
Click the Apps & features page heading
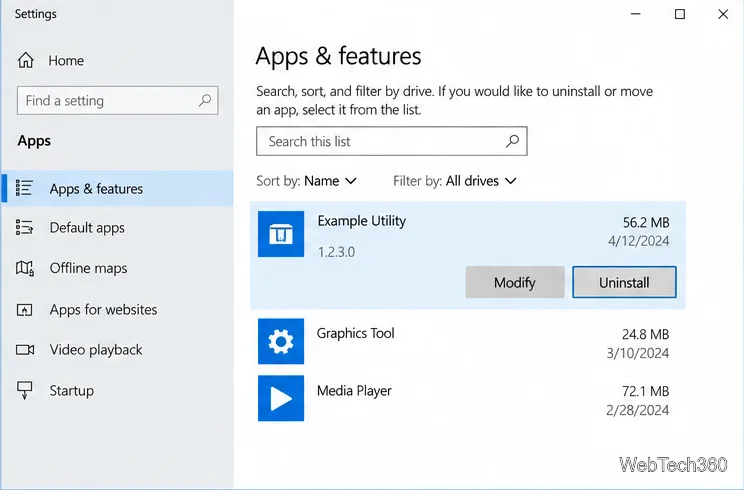pos(338,56)
